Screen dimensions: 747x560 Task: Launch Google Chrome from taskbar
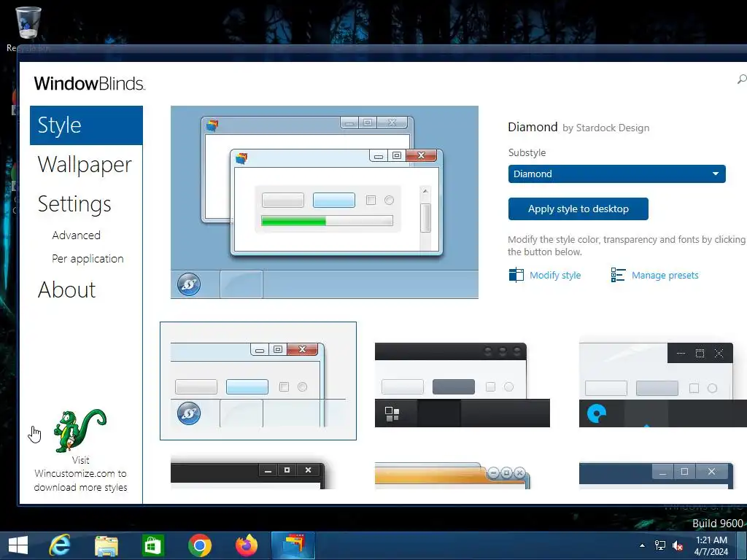point(200,545)
